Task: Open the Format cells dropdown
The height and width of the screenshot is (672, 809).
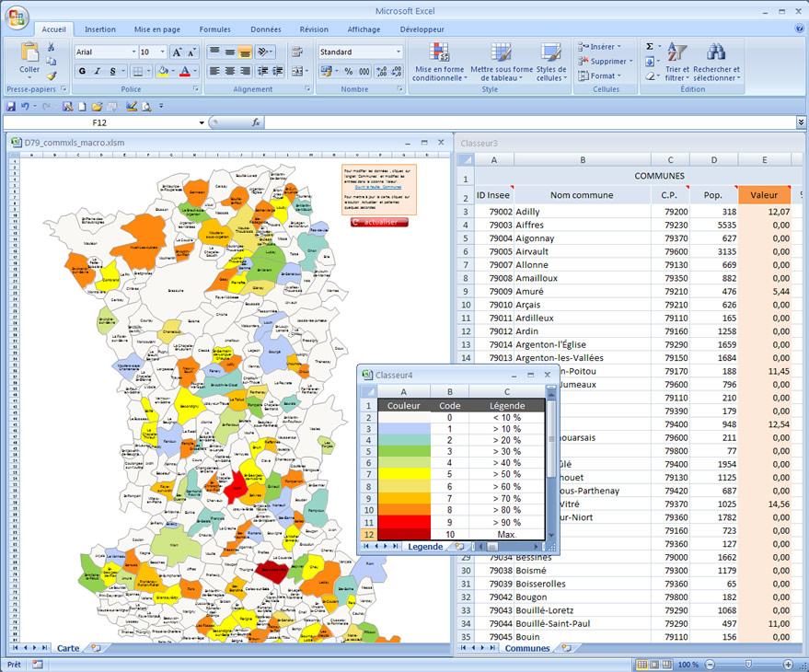Action: (599, 75)
